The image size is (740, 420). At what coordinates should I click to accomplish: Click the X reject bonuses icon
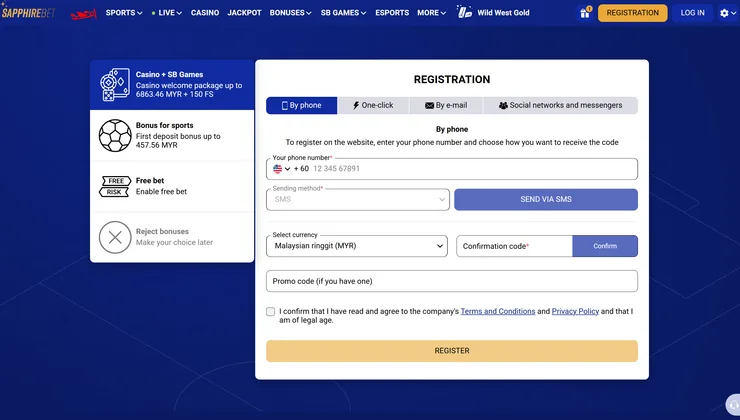(x=115, y=237)
